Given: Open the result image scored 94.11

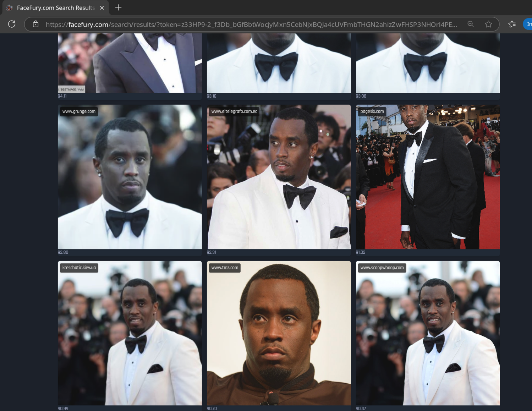Looking at the screenshot, I should coord(130,63).
